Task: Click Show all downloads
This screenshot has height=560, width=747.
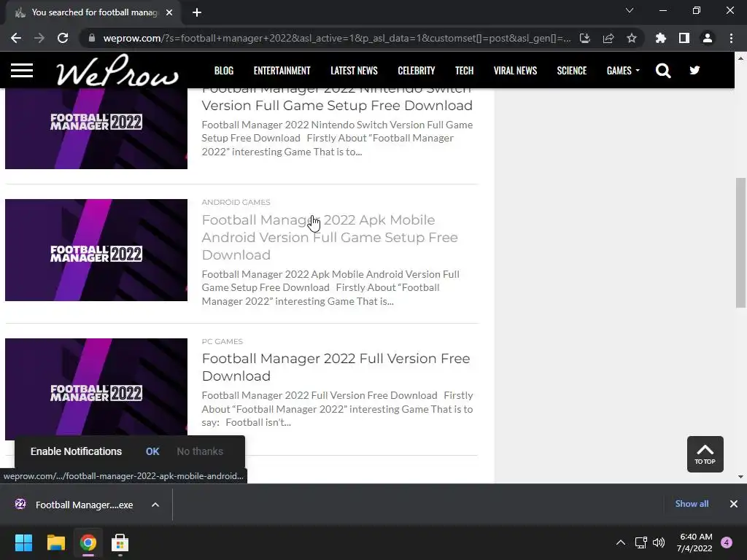Action: [692, 504]
